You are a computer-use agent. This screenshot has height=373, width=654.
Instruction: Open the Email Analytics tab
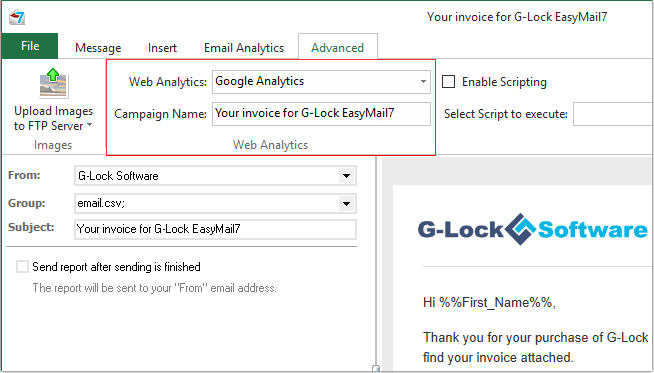[244, 48]
